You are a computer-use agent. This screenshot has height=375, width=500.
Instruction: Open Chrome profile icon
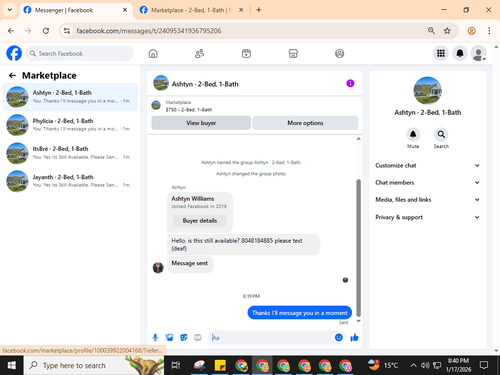point(471,31)
